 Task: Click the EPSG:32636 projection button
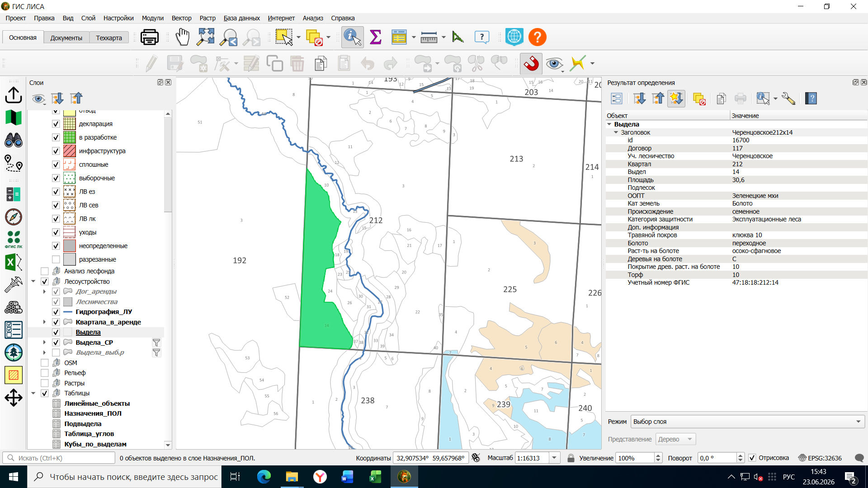(x=820, y=458)
